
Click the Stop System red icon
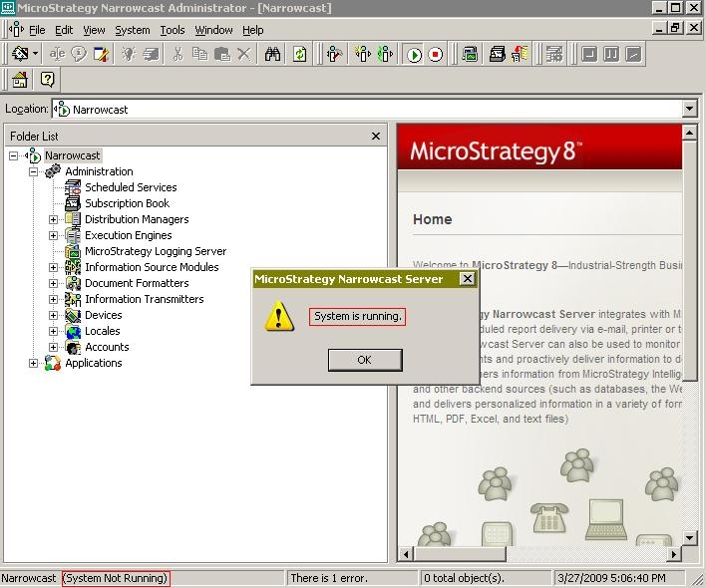(435, 55)
